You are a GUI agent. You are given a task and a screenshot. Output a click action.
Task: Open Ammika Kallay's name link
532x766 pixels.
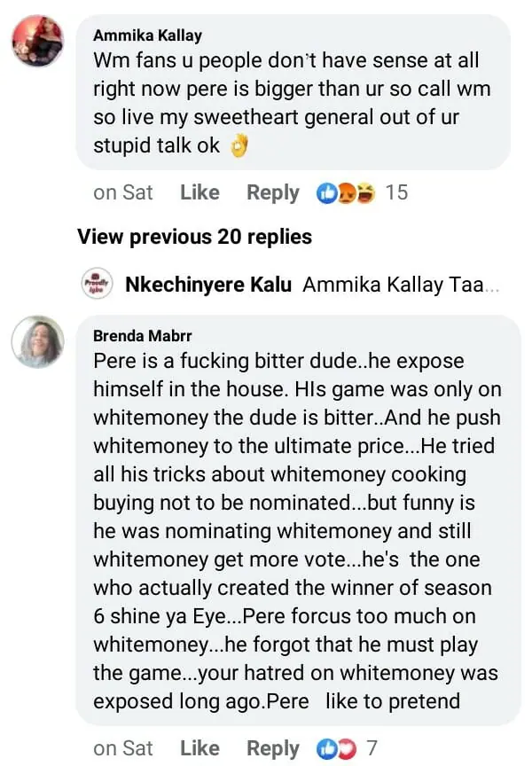click(147, 35)
